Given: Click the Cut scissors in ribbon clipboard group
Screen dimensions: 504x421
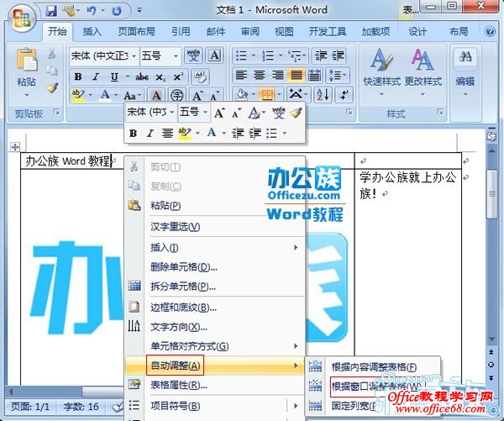Looking at the screenshot, I should [52, 54].
